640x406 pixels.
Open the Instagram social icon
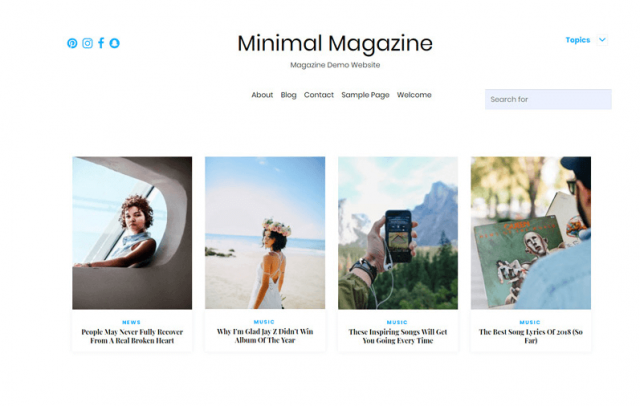[87, 43]
